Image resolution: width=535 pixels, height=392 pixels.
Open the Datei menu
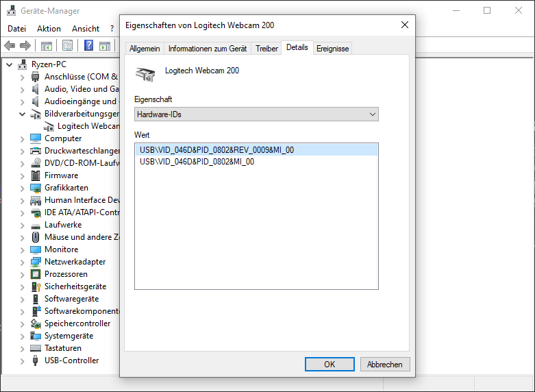[x=16, y=29]
